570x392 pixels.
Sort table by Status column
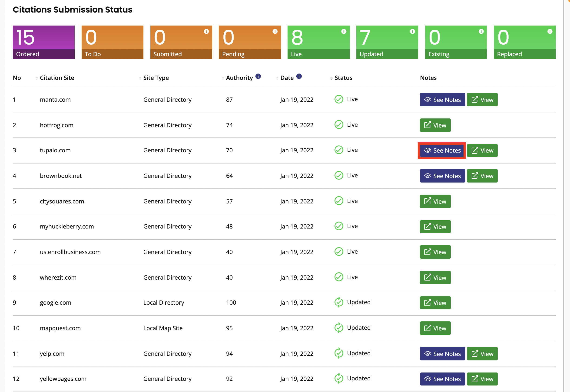[x=343, y=78]
